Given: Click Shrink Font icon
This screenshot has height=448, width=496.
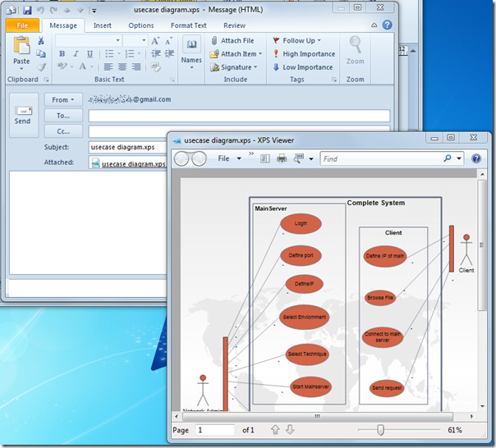Looking at the screenshot, I should 168,40.
